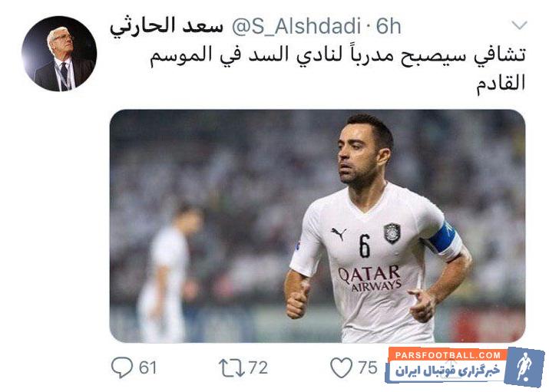Screen dimensions: 549x392
Task: Open the سعد الحارثي profile name
Action: (x=167, y=26)
